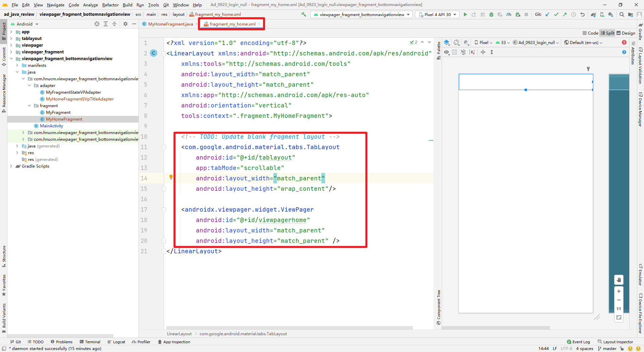Close the fragment_my_home.xml tab
This screenshot has height=352, width=644.
click(259, 24)
